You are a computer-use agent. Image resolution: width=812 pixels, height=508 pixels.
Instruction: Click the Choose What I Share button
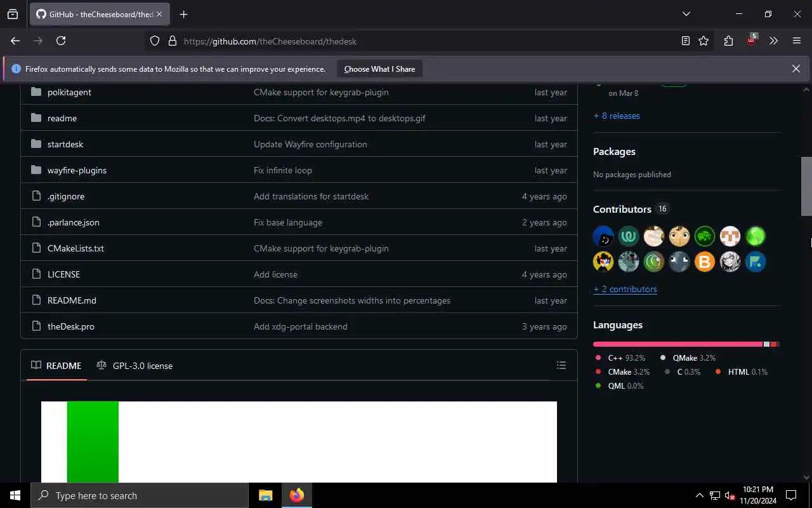tap(379, 69)
